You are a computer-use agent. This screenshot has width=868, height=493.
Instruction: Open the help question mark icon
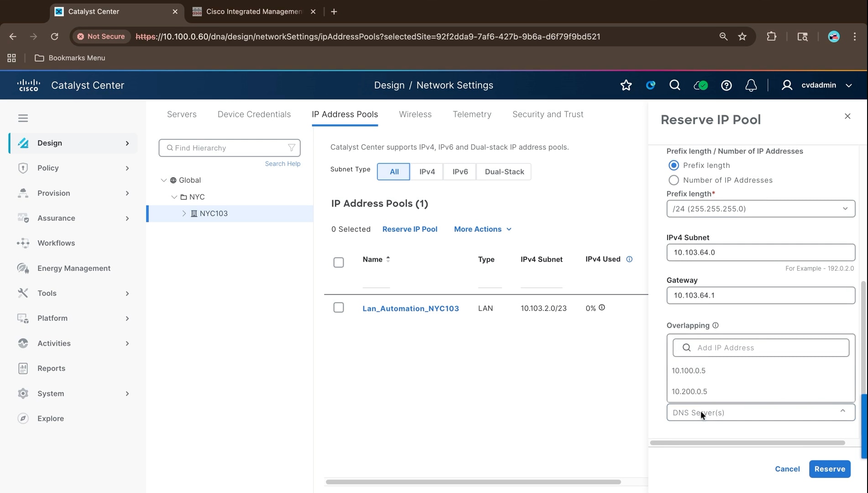727,85
